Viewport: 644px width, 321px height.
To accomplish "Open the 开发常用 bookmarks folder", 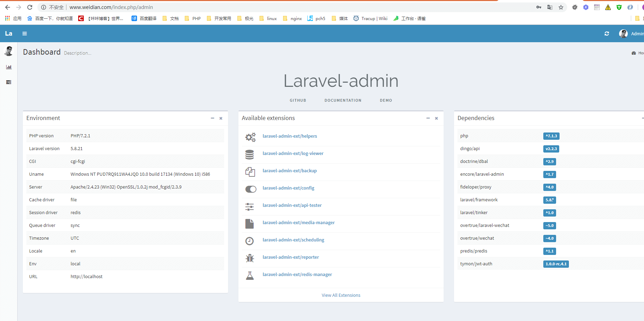I will 219,18.
